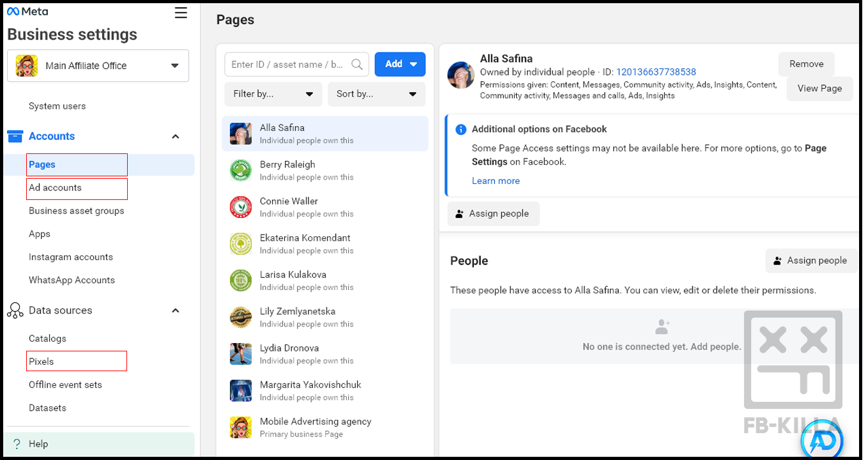Click the info icon beside Additional options

(x=461, y=130)
